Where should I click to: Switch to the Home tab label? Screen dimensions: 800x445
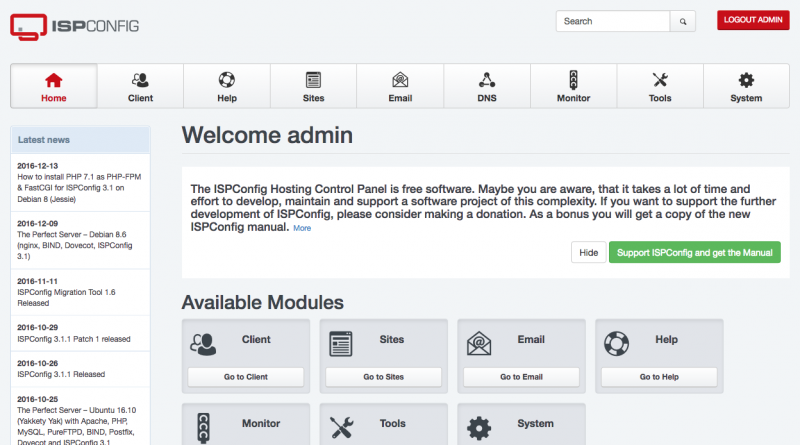click(54, 98)
